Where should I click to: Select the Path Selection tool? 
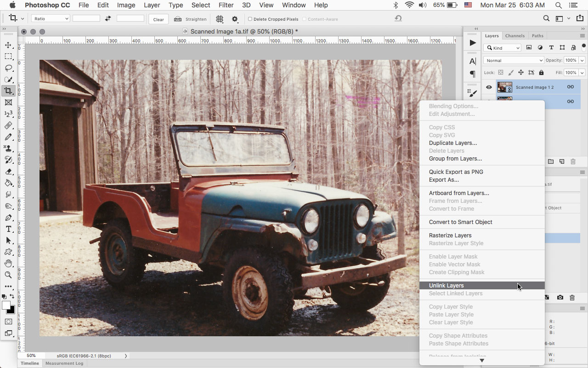[8, 241]
